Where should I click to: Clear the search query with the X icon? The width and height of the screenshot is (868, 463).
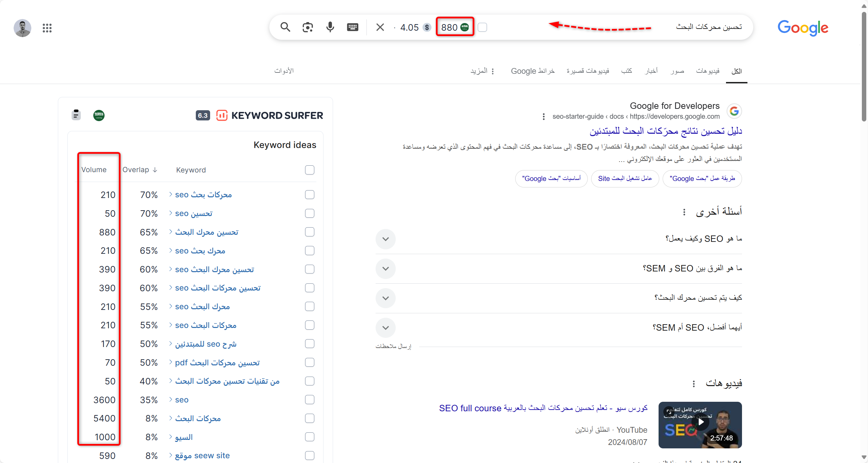[x=380, y=27]
